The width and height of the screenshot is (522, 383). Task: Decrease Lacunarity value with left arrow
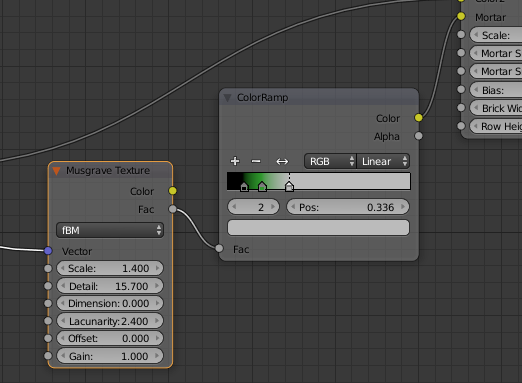63,321
